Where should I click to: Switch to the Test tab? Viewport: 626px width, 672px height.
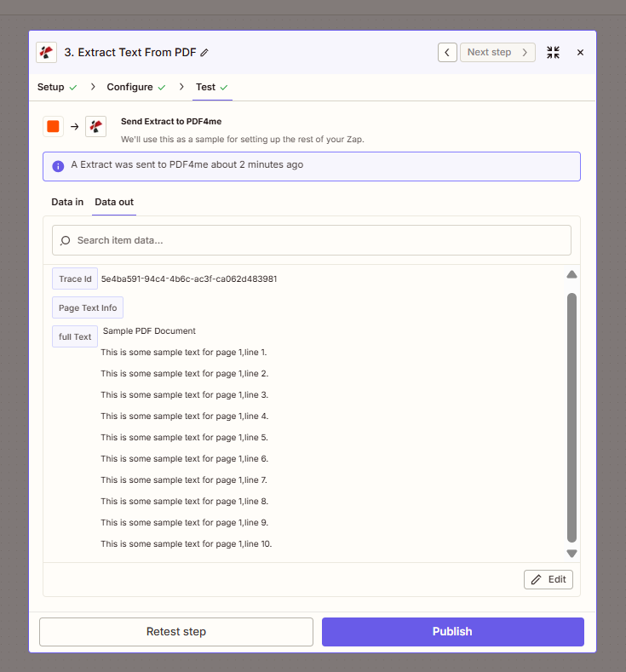click(206, 87)
